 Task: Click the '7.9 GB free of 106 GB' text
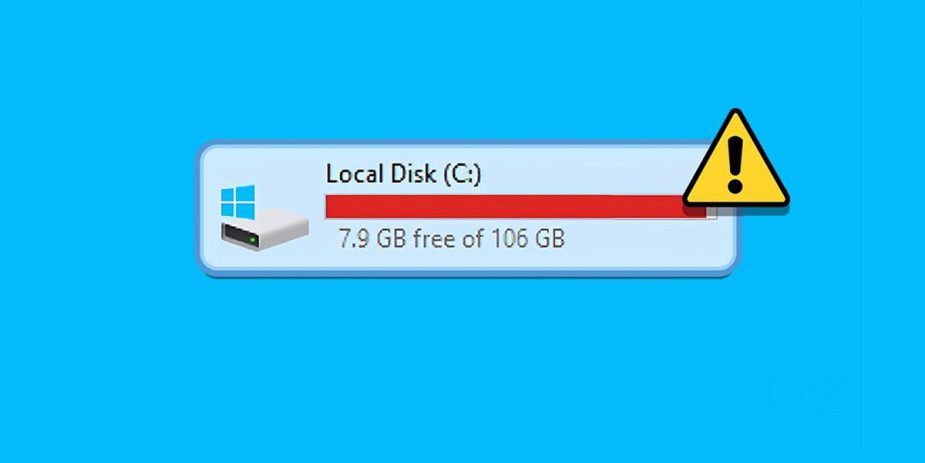[x=451, y=239]
